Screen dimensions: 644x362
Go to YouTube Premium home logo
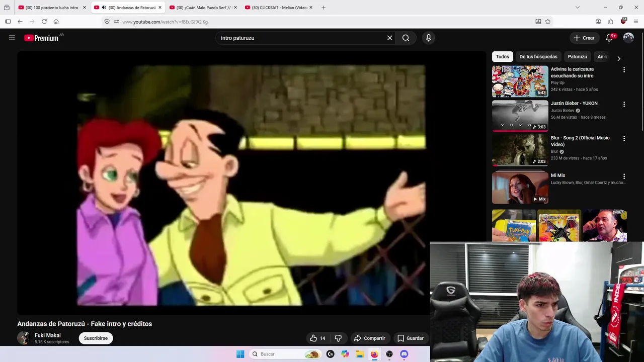pos(41,38)
